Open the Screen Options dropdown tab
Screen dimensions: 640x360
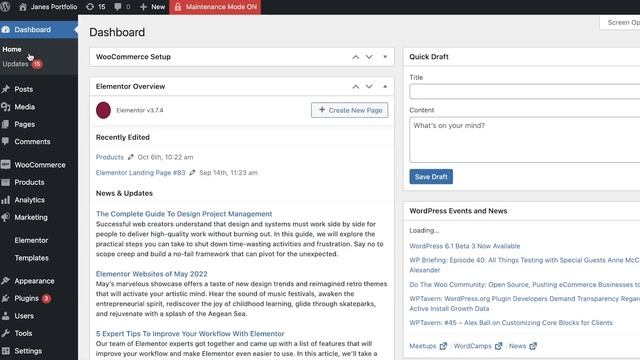pyautogui.click(x=620, y=22)
